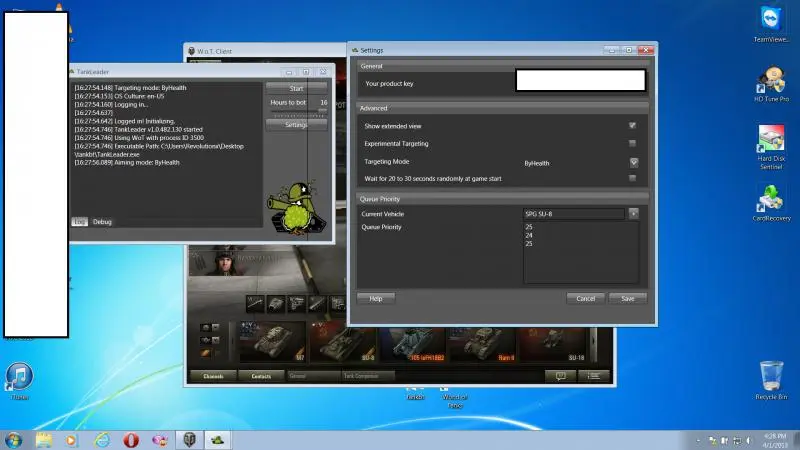The width and height of the screenshot is (800, 450).
Task: Click the pink messenger icon on taskbar
Action: click(x=160, y=440)
